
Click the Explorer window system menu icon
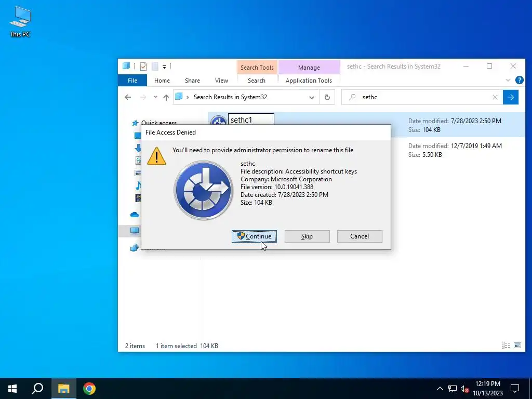(x=126, y=66)
